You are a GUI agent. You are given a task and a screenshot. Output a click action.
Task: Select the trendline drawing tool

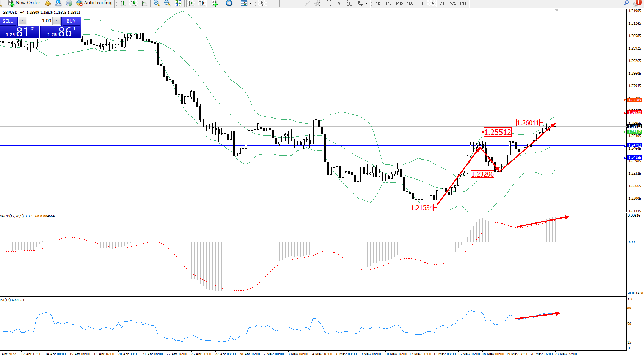coord(307,3)
